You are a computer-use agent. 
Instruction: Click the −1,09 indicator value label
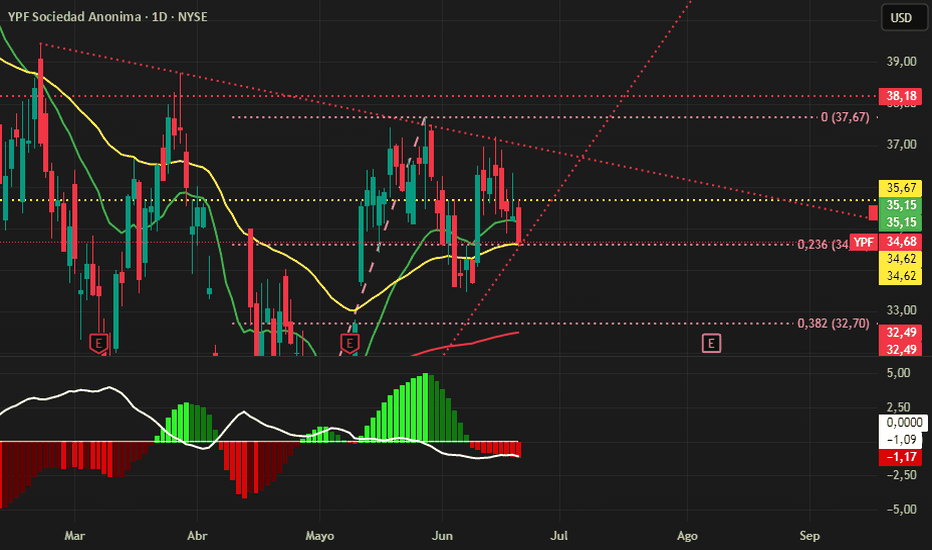pos(900,439)
